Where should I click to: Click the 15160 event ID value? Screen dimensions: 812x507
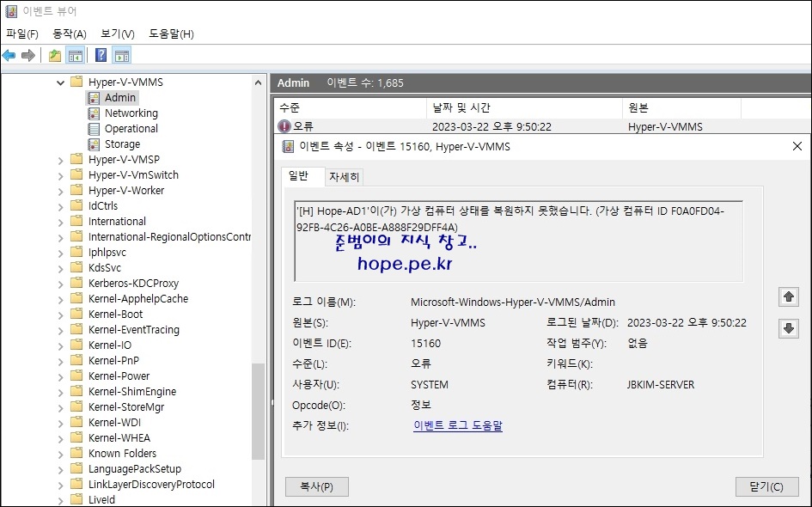(x=425, y=344)
